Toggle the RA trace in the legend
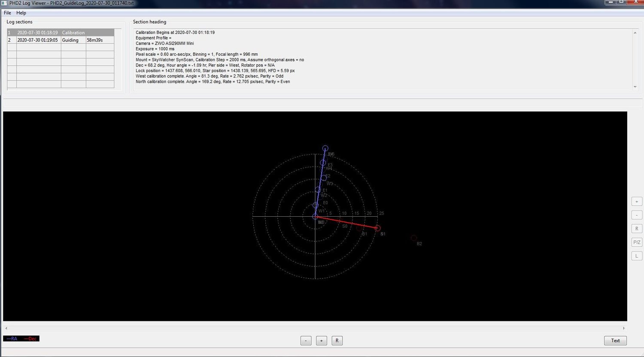The width and height of the screenshot is (644, 357). (x=13, y=338)
